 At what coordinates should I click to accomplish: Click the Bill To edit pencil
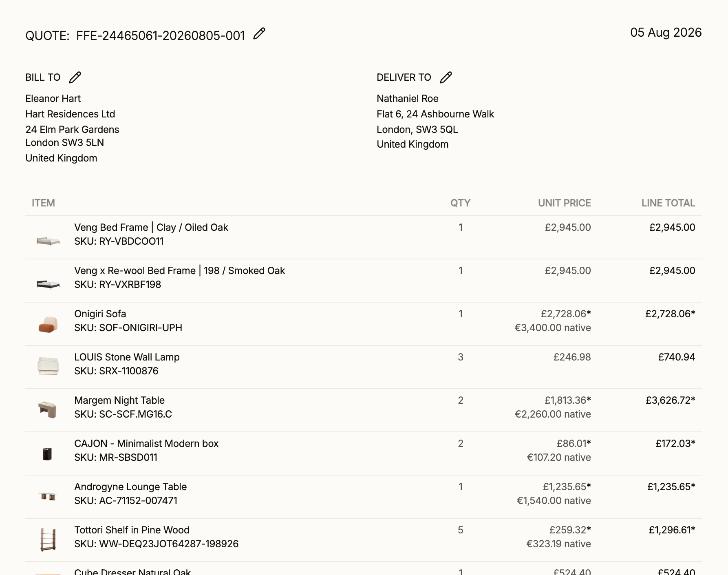[75, 77]
